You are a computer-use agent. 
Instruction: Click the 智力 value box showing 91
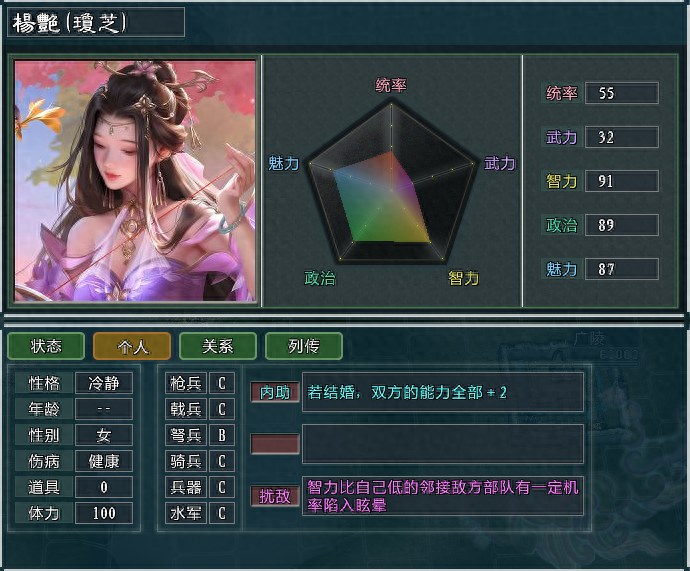click(621, 181)
